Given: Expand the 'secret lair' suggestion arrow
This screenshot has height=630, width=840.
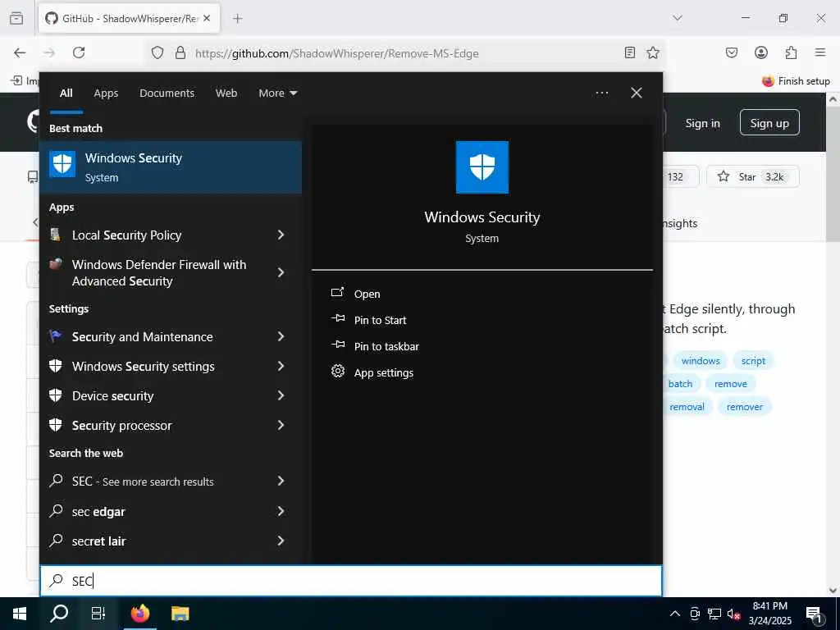Looking at the screenshot, I should 281,541.
